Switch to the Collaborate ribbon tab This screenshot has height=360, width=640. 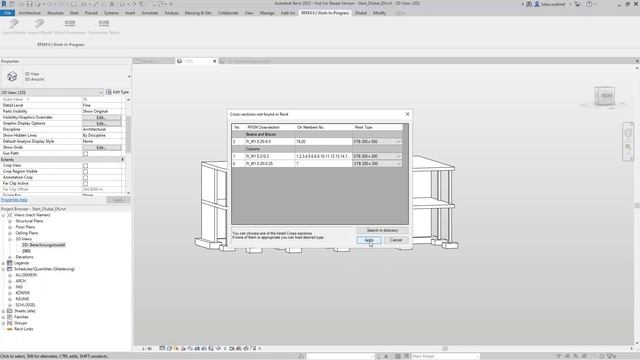pyautogui.click(x=228, y=13)
